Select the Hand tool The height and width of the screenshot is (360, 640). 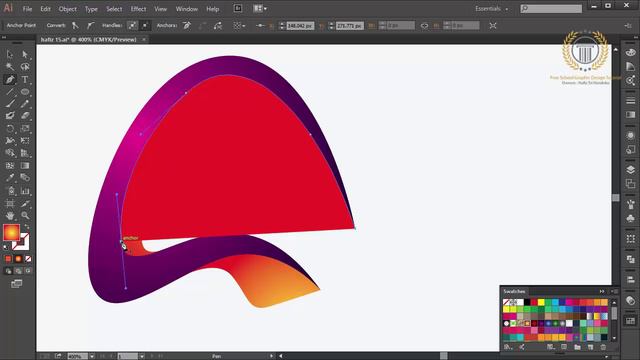[x=10, y=216]
